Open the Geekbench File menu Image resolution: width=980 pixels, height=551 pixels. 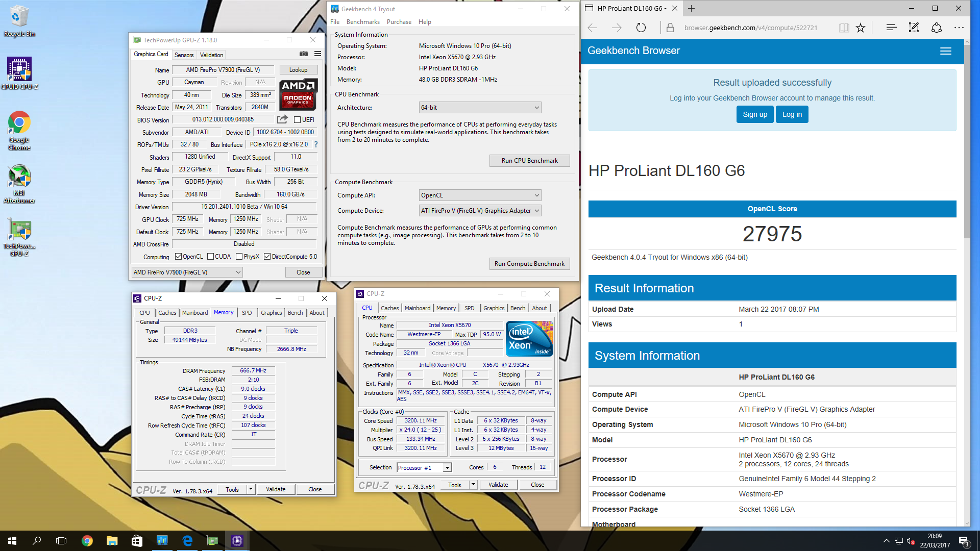pos(335,22)
